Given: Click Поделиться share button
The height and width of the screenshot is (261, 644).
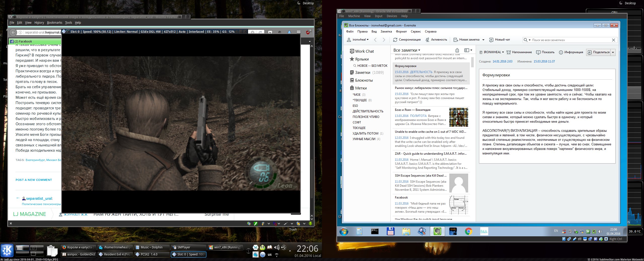Looking at the screenshot, I should pyautogui.click(x=598, y=52).
